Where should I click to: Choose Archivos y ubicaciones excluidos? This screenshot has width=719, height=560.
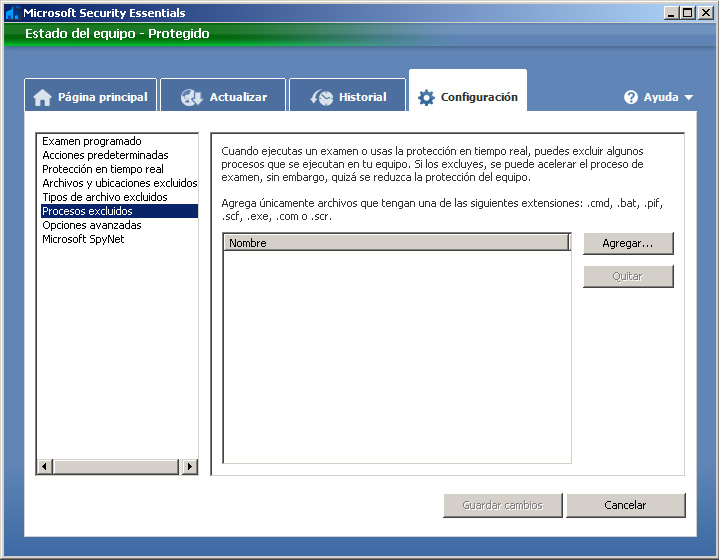pyautogui.click(x=119, y=183)
